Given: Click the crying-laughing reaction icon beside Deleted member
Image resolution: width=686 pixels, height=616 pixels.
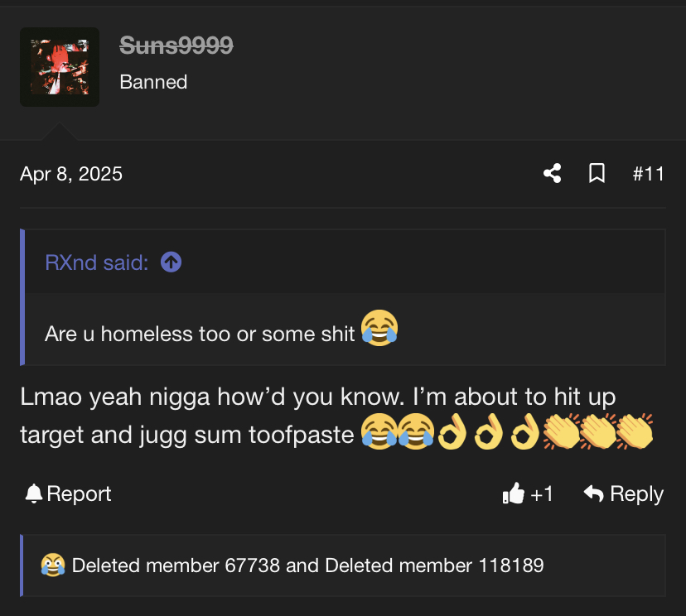Looking at the screenshot, I should (x=53, y=565).
